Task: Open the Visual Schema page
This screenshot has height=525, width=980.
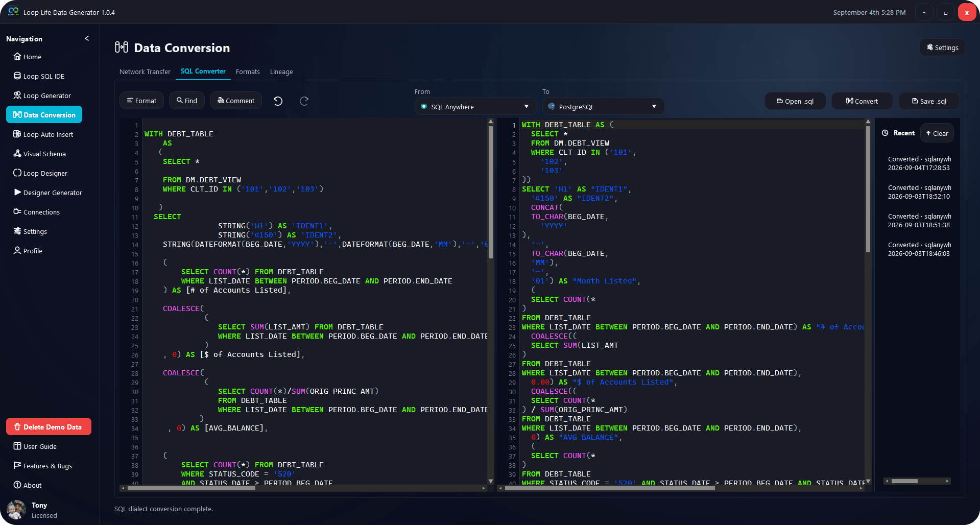Action: click(39, 154)
